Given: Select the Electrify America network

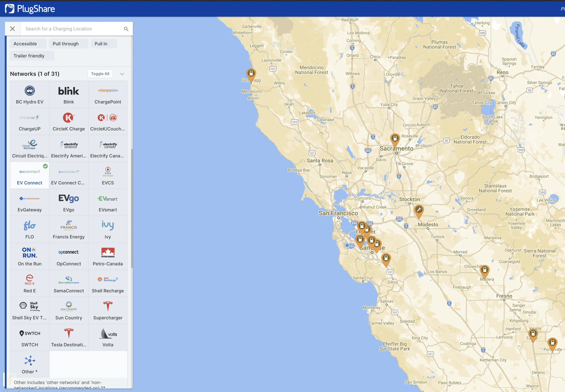Looking at the screenshot, I should [69, 149].
